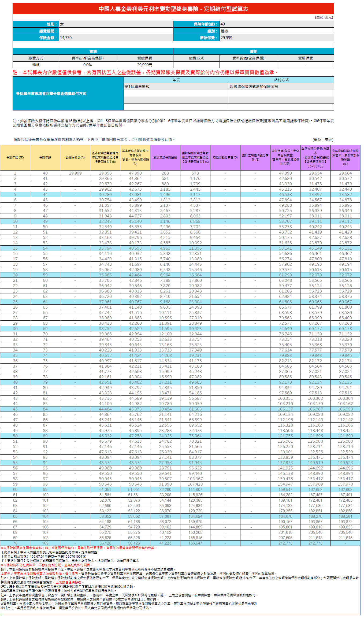Click the year 60 cell 159,547
This screenshot has width=364, height=618.
tap(285, 490)
